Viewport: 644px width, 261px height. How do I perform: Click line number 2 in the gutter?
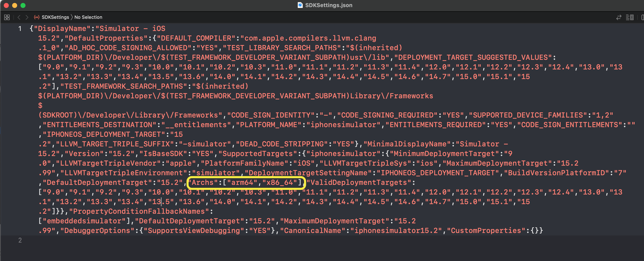[x=20, y=240]
